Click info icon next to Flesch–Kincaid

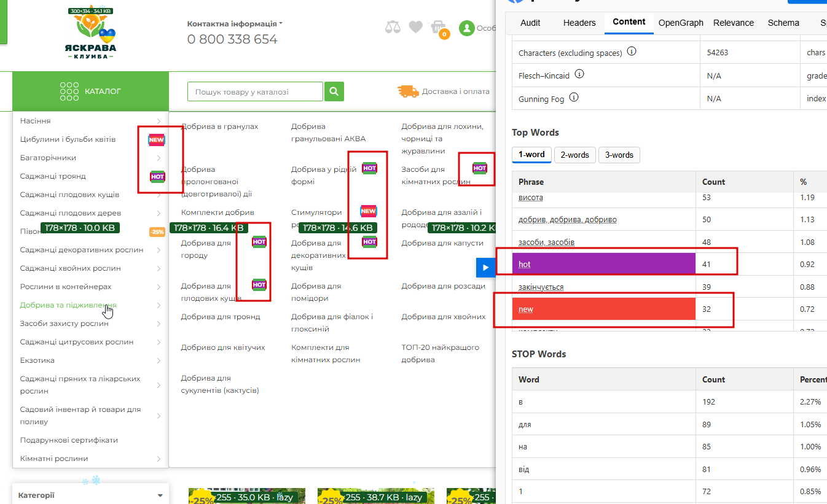[579, 74]
